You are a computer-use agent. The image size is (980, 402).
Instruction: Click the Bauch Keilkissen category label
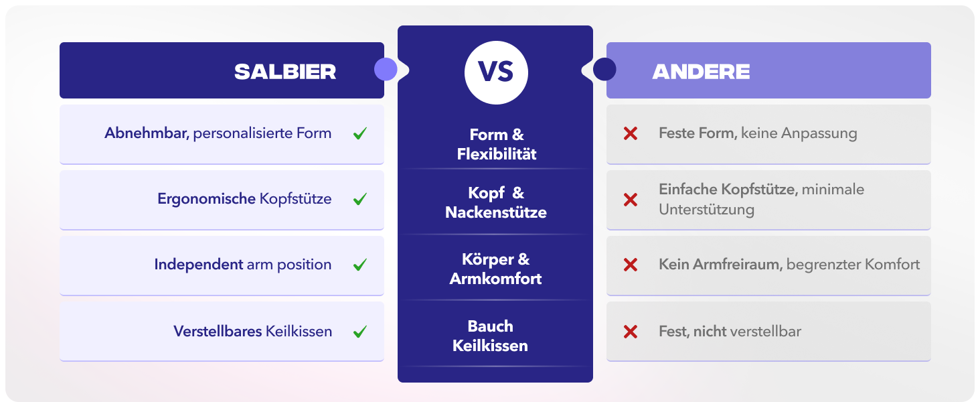[x=491, y=336]
